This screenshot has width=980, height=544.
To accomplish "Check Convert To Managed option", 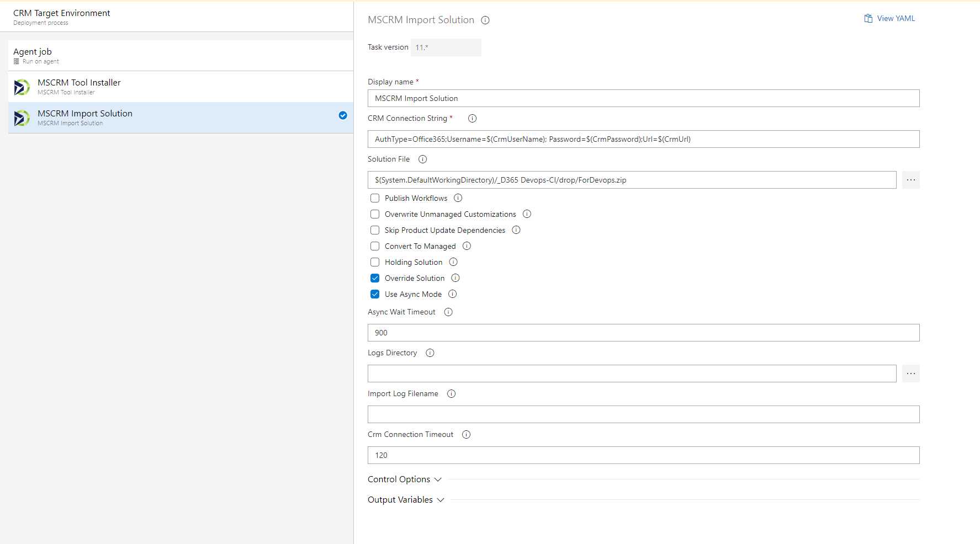I will point(375,246).
